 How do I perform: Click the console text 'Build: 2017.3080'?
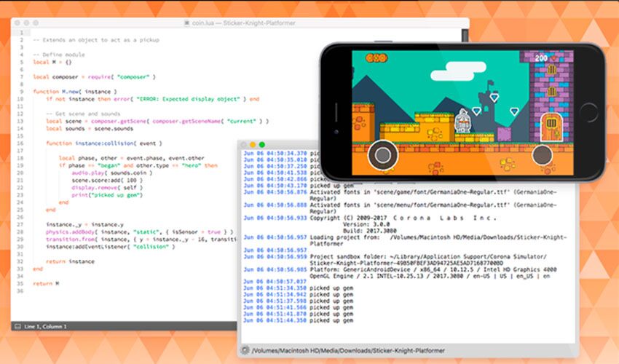(369, 231)
